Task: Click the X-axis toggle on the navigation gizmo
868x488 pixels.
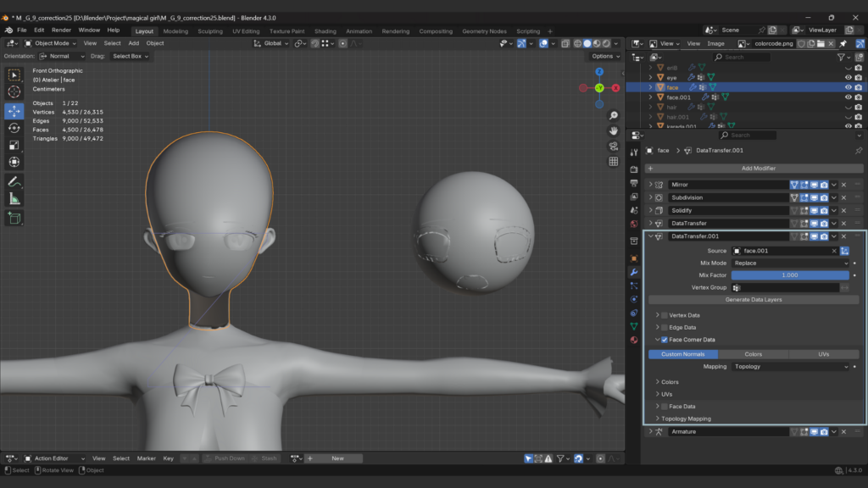Action: click(615, 86)
